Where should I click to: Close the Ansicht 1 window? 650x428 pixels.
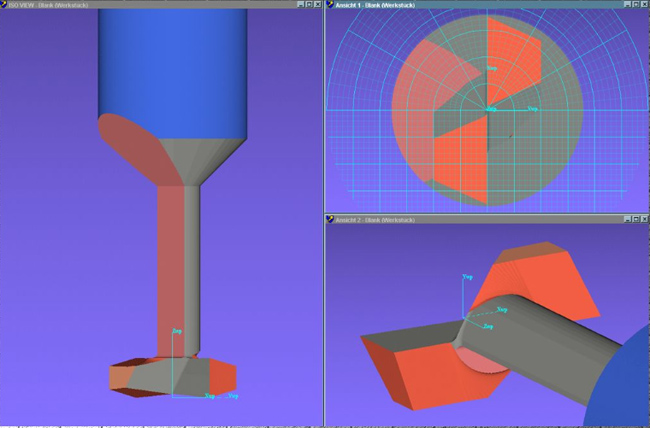[644, 5]
